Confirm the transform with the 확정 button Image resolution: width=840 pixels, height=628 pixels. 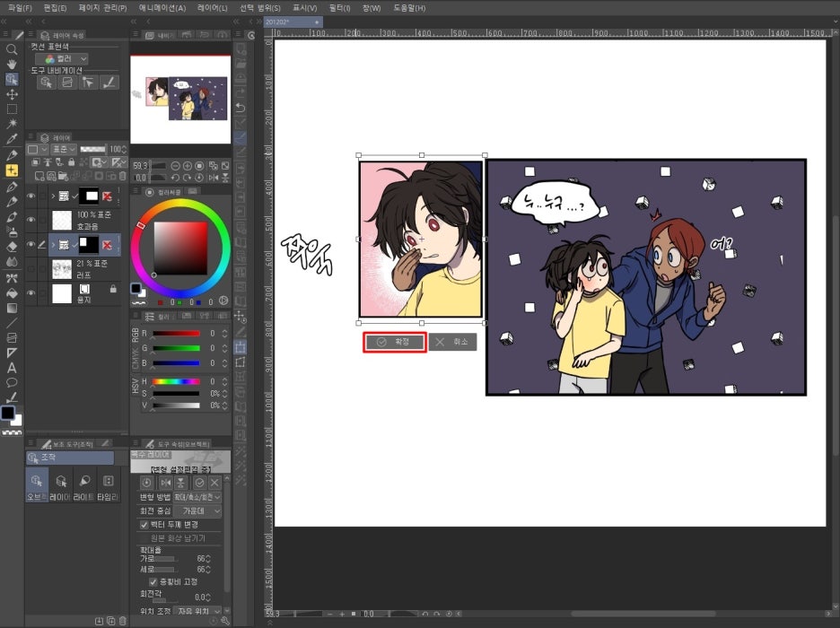(x=393, y=342)
